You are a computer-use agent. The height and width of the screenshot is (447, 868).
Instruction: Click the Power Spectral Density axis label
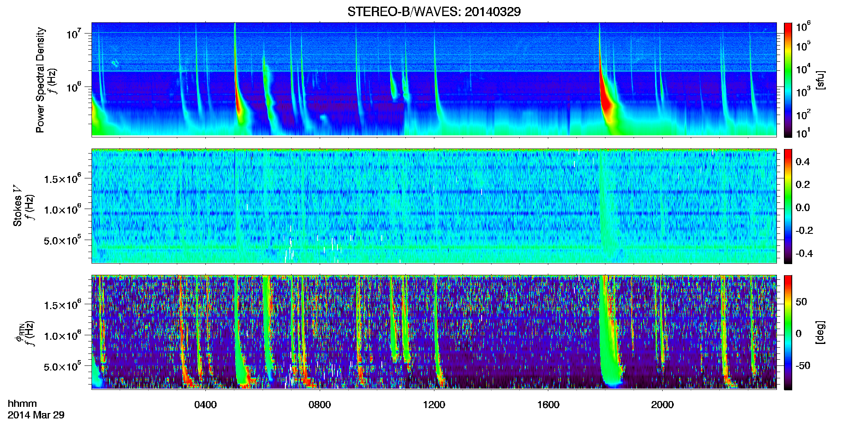40,80
